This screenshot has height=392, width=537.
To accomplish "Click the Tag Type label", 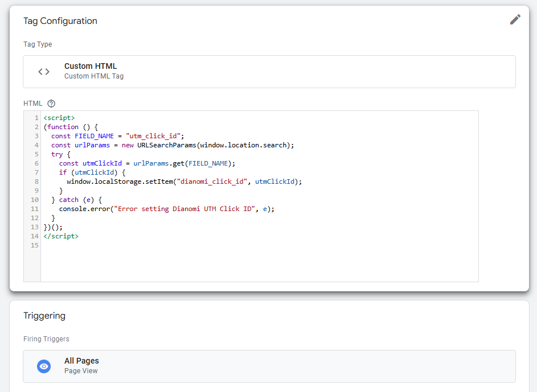I will point(38,44).
